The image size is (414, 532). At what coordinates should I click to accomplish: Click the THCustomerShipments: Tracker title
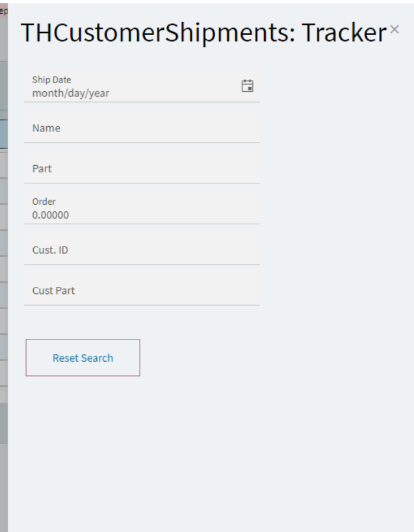point(203,33)
